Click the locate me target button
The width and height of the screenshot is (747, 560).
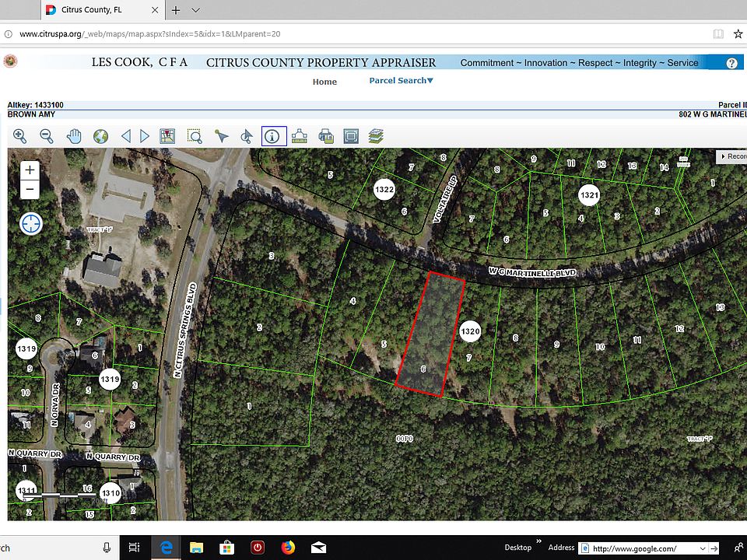tap(31, 224)
